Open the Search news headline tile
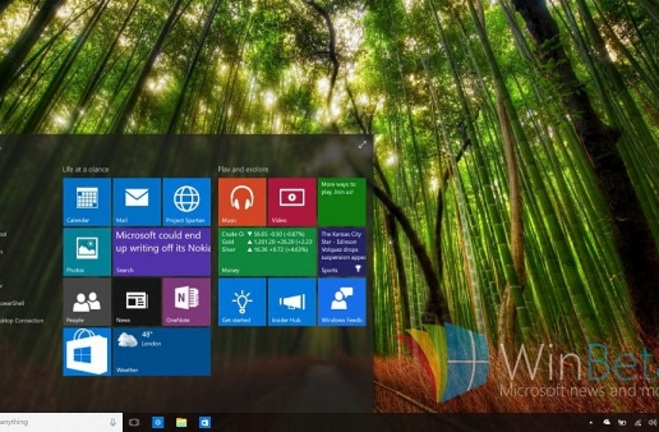The width and height of the screenshot is (659, 432). 162,252
